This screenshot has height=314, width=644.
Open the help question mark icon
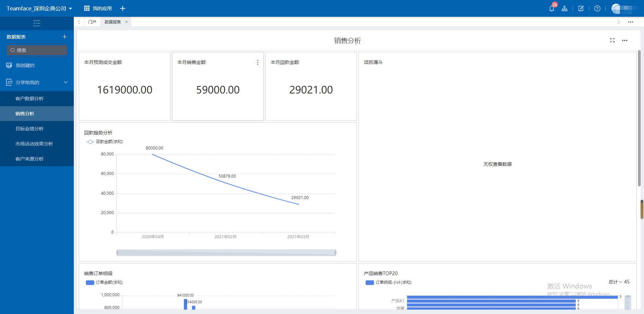click(x=597, y=8)
